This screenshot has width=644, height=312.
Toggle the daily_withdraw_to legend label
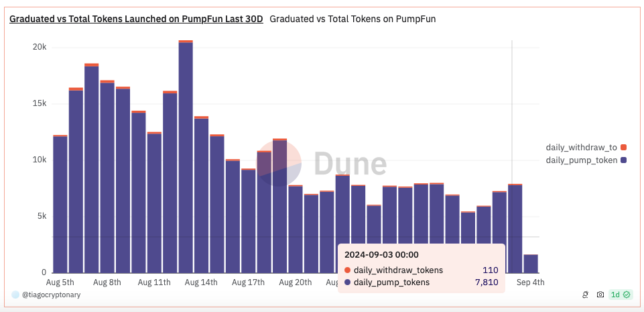[581, 147]
